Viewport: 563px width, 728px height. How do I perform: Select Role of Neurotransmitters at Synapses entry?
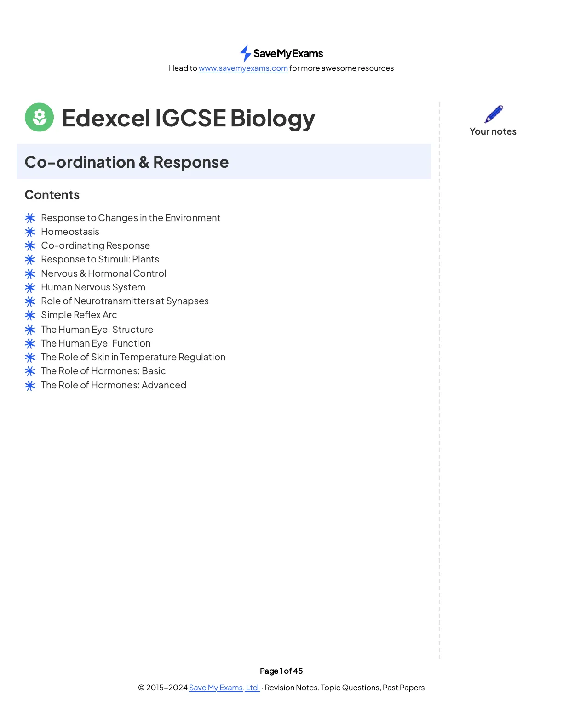125,301
